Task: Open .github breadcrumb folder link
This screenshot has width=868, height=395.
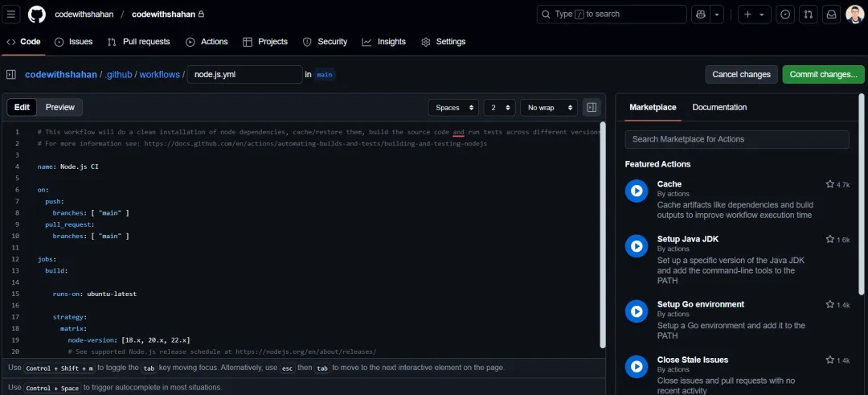Action: (118, 74)
